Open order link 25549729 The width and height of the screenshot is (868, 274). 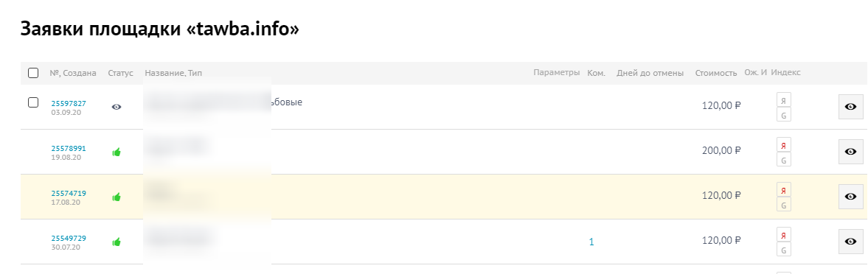point(69,238)
